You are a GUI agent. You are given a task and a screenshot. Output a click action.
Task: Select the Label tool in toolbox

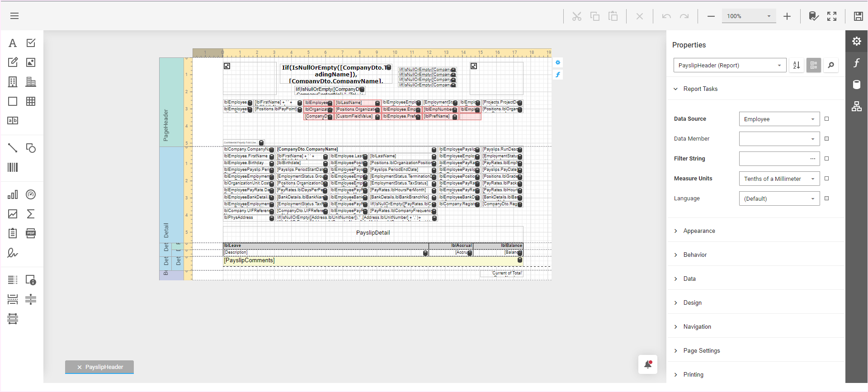(13, 43)
